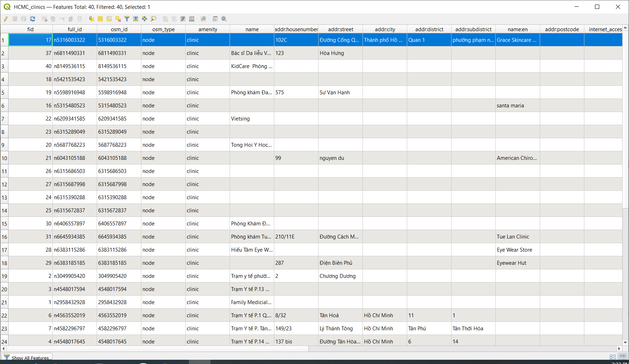The width and height of the screenshot is (629, 364).
Task: Open actions gear icon in toolbar
Action: (224, 19)
